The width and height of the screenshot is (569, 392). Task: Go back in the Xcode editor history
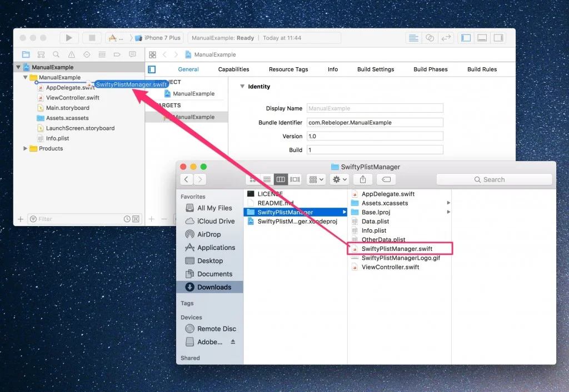[x=164, y=54]
